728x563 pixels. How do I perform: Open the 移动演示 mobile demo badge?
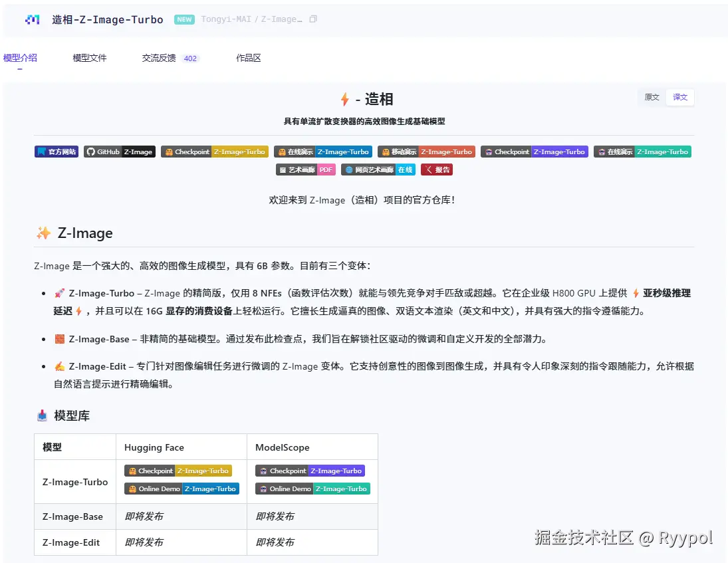(x=427, y=151)
